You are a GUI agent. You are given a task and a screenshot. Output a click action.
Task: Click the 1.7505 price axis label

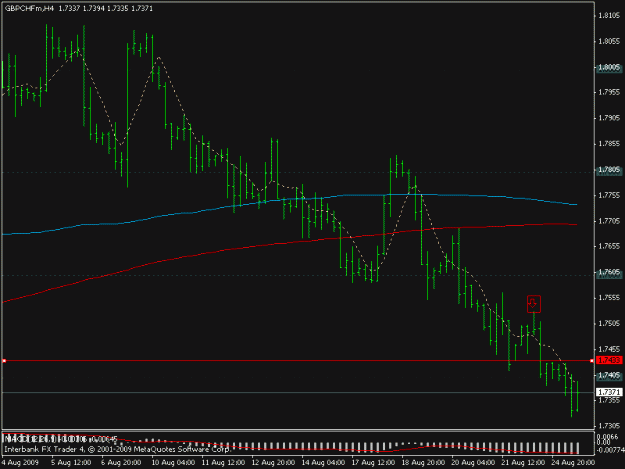(x=609, y=323)
